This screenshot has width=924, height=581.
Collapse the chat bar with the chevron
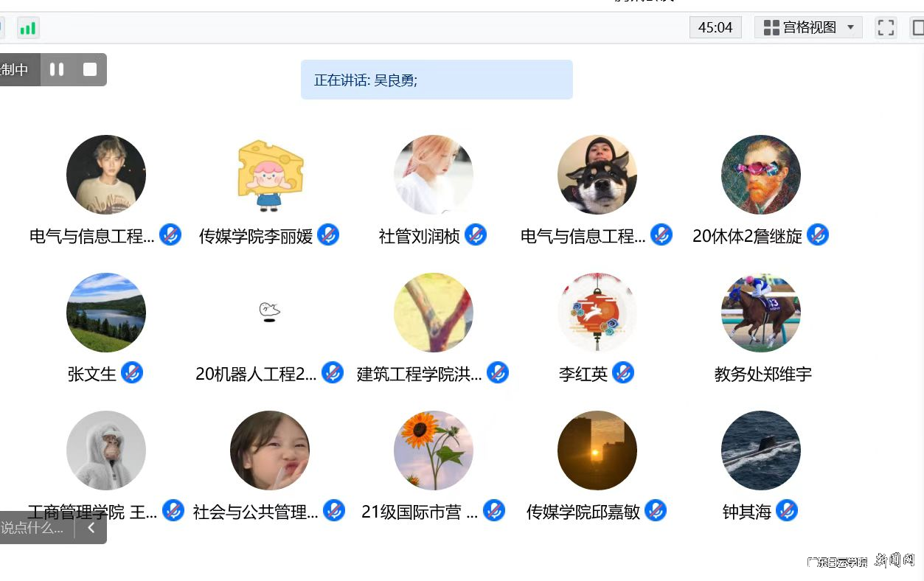pyautogui.click(x=91, y=528)
